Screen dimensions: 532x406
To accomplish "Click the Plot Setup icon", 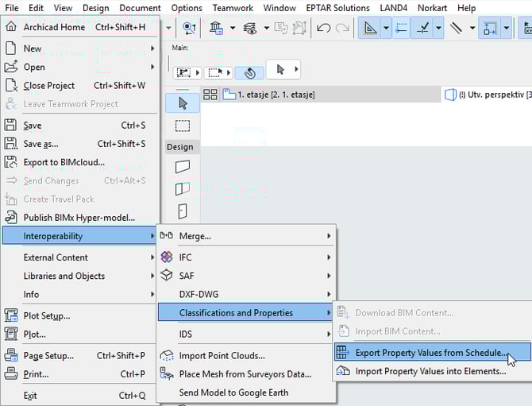I will pos(11,315).
